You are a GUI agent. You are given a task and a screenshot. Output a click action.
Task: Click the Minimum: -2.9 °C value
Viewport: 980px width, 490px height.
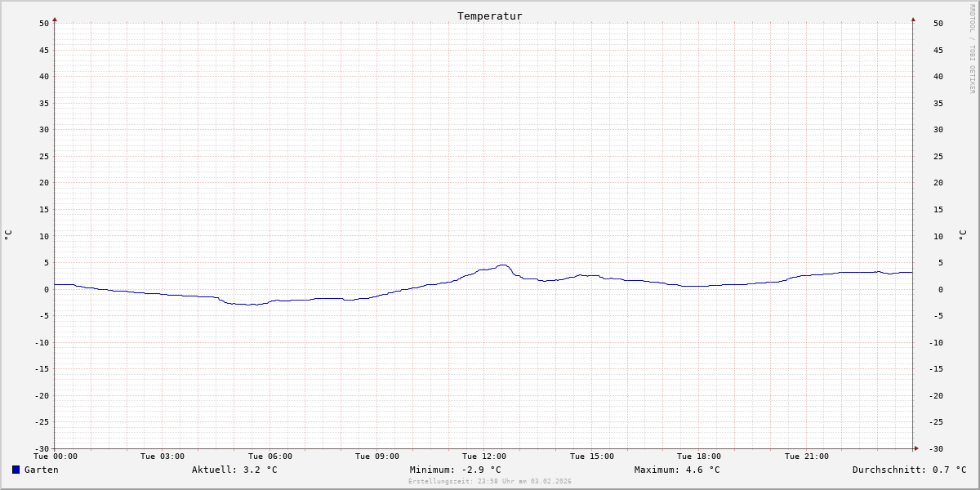(456, 470)
